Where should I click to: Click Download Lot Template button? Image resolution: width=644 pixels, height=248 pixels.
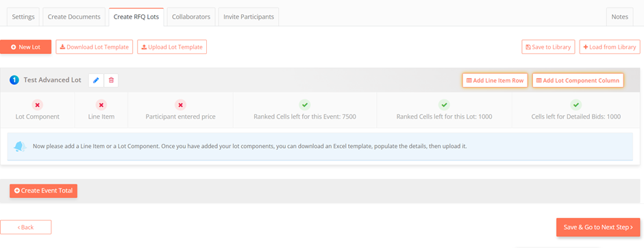95,47
